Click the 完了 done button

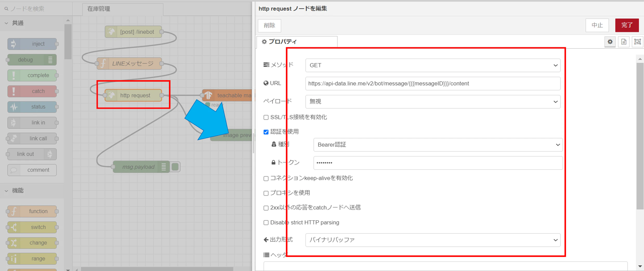[x=627, y=25]
